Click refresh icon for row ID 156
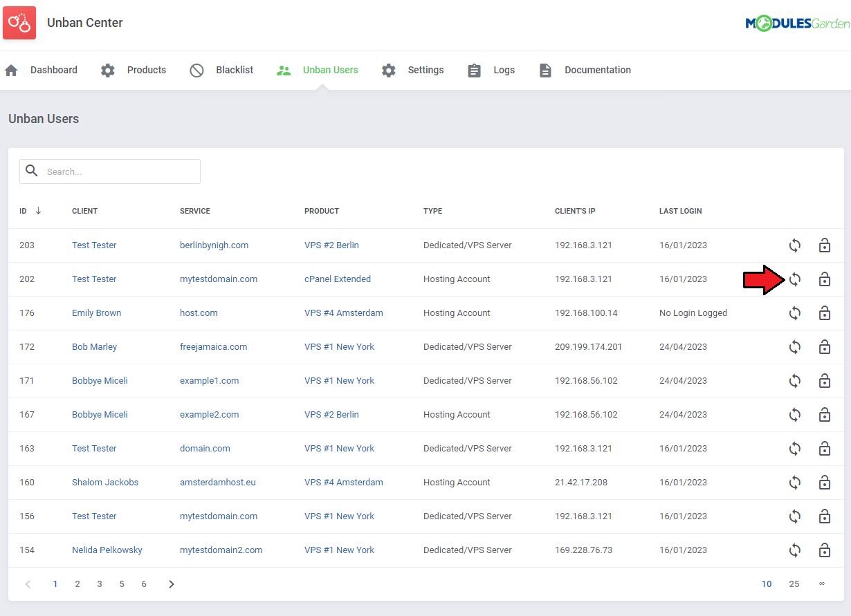 click(x=795, y=516)
